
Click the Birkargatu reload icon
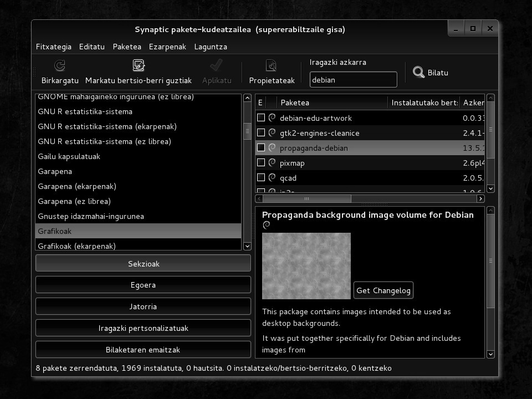[x=60, y=65]
